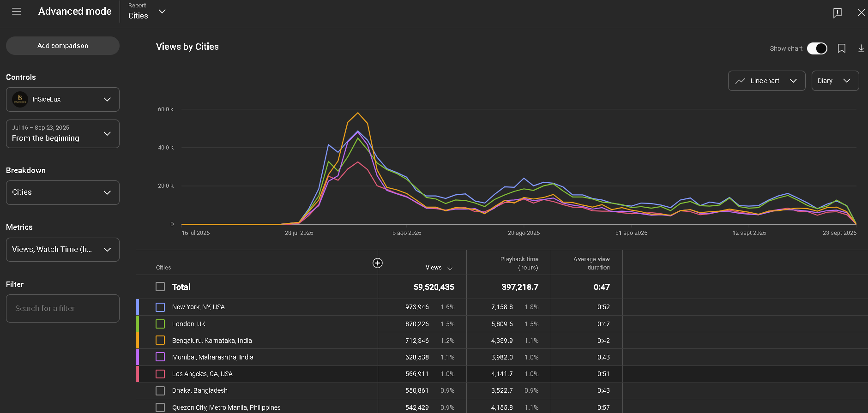Select the Dhaka, Bangladesh checkbox
The image size is (868, 413).
point(160,391)
